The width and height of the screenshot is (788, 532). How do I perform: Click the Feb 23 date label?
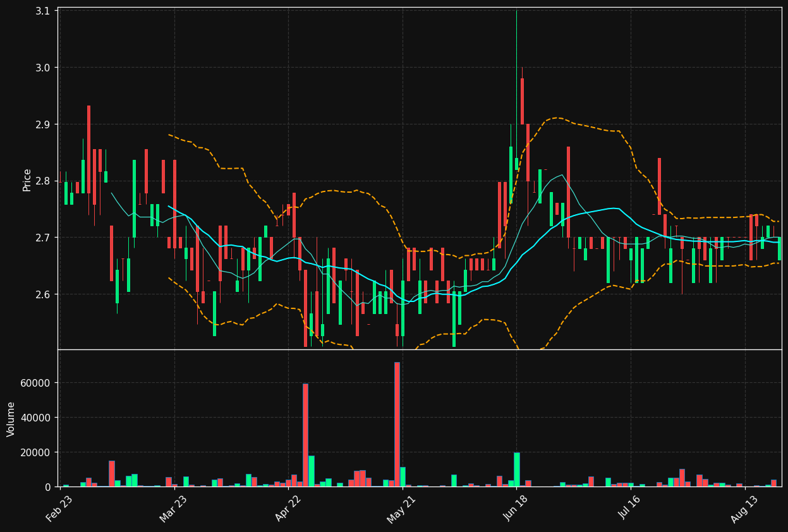(x=59, y=509)
